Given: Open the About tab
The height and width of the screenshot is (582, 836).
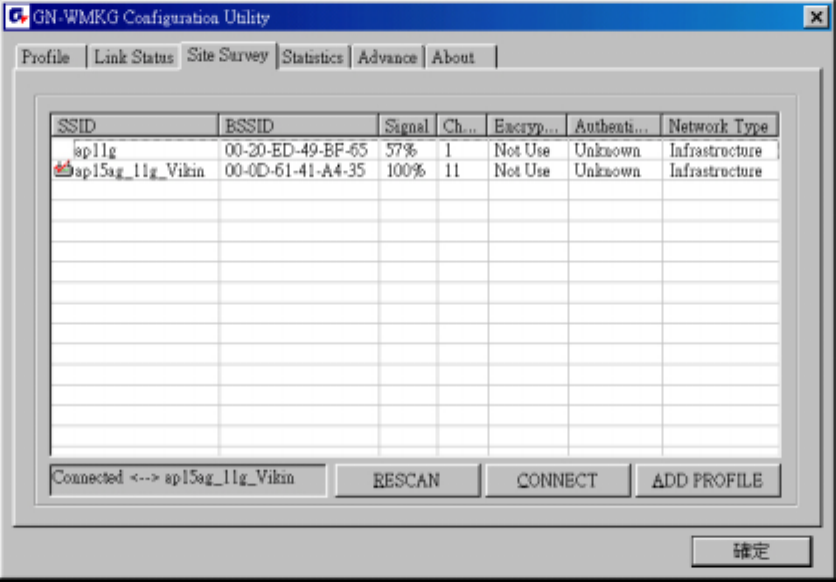Looking at the screenshot, I should pyautogui.click(x=461, y=57).
